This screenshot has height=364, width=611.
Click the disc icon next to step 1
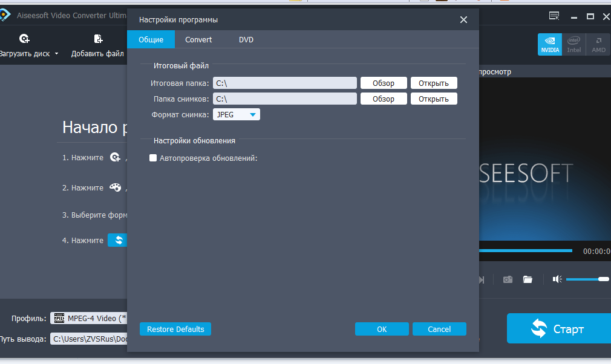[115, 157]
